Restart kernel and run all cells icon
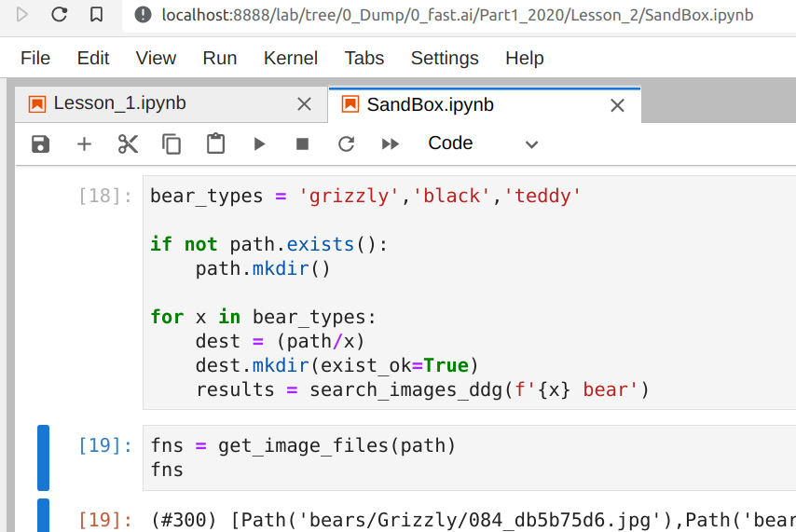Image resolution: width=796 pixels, height=532 pixels. [x=391, y=143]
